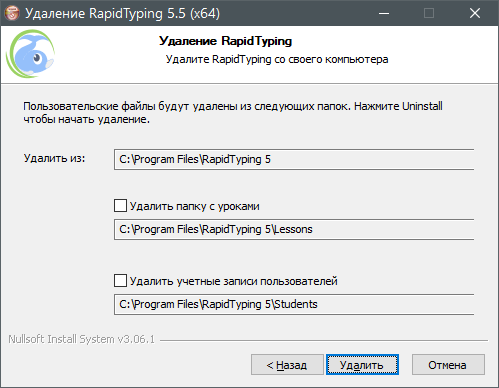Click the 'Удаление RapidTyping' heading
This screenshot has width=499, height=388.
click(226, 41)
